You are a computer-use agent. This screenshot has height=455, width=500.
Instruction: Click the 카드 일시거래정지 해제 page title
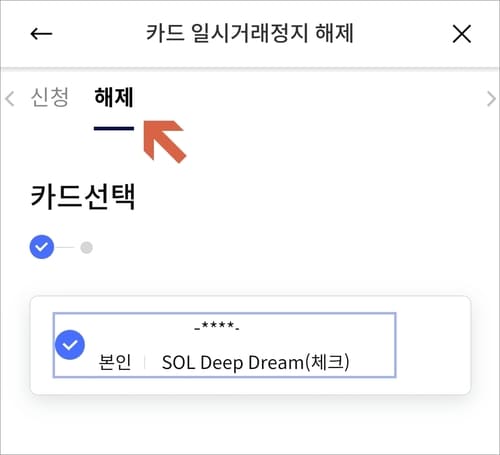coord(250,33)
